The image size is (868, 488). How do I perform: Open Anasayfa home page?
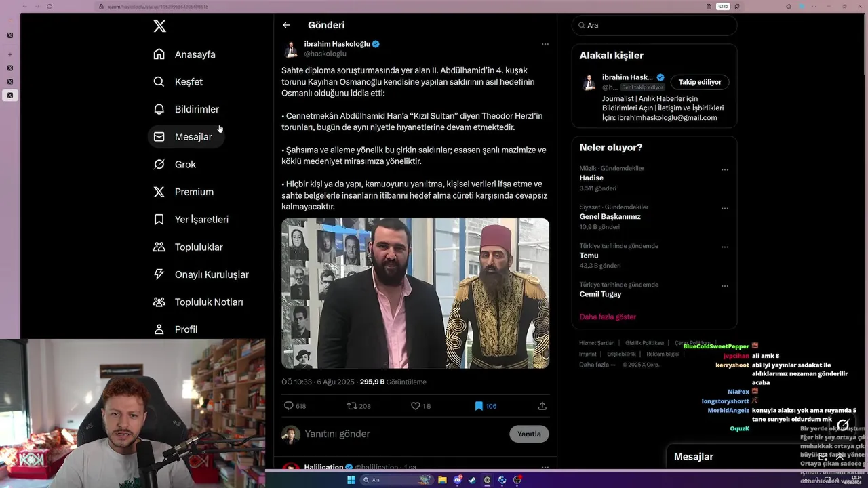coord(184,54)
